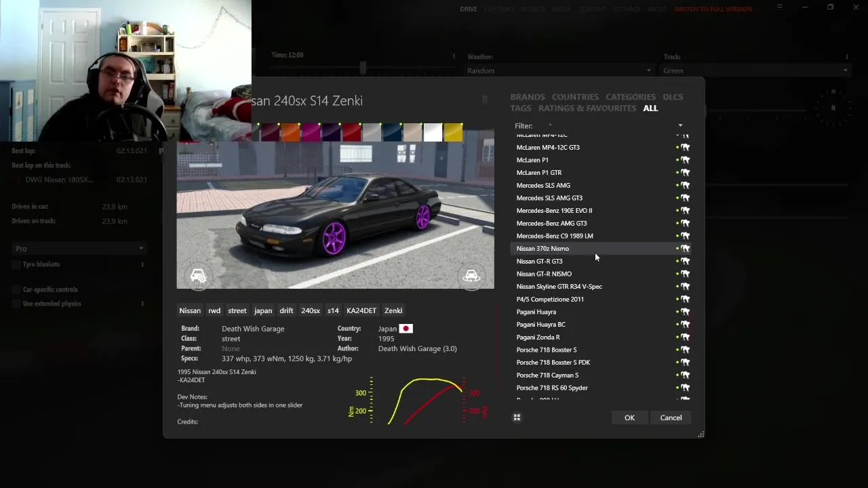Click the Kunos icon in Porsche 718 Cayman S row
Image resolution: width=868 pixels, height=488 pixels.
pyautogui.click(x=686, y=375)
